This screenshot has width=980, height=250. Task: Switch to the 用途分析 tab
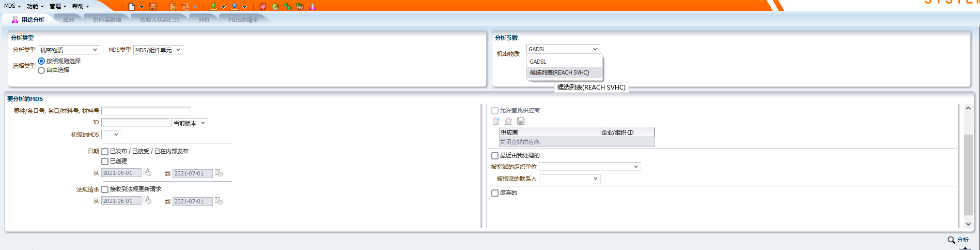click(29, 20)
